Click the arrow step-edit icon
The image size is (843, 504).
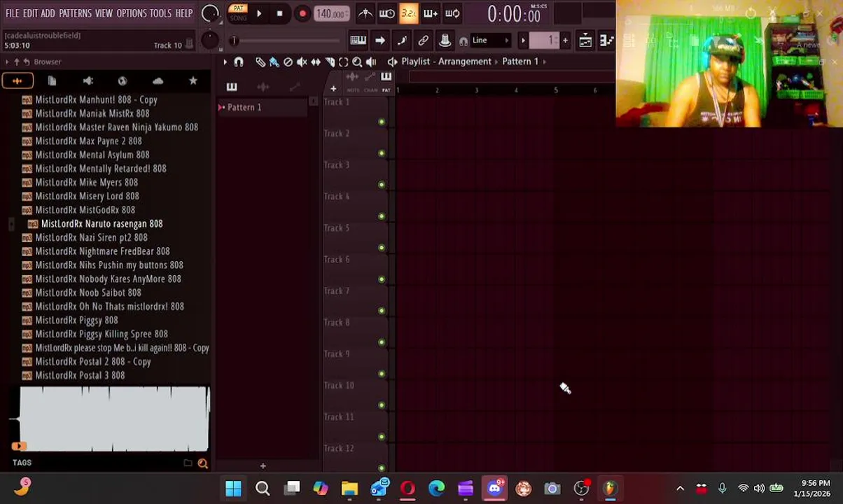click(x=379, y=40)
